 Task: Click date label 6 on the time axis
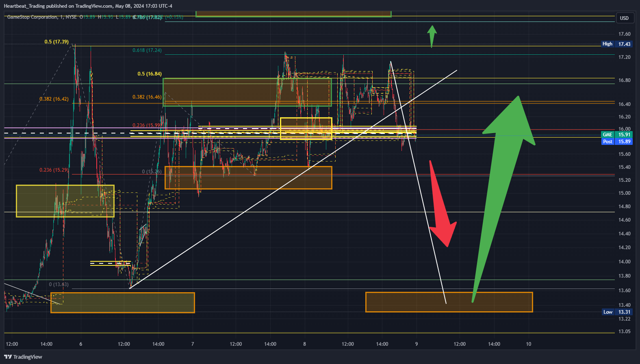coord(81,344)
